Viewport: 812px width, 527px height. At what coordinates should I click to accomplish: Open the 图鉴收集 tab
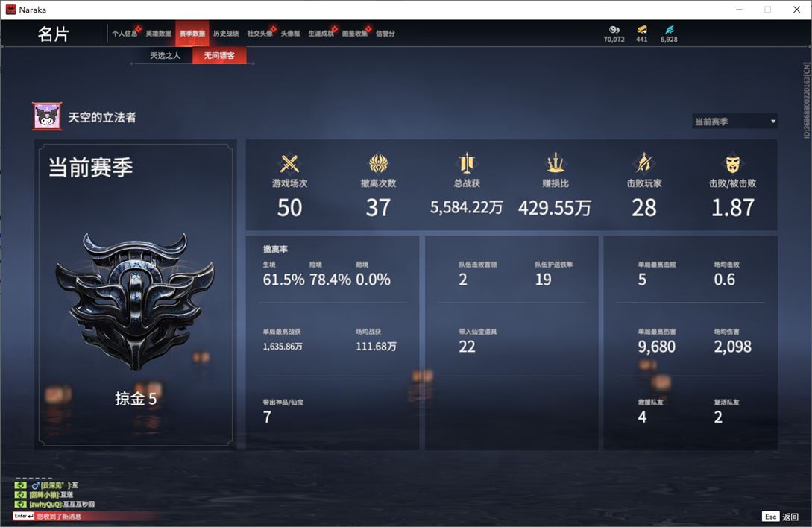[355, 33]
